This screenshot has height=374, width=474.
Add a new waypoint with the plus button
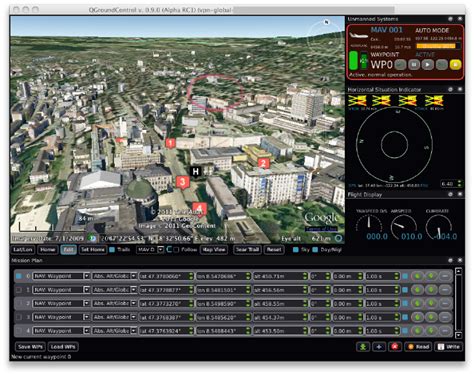(379, 347)
